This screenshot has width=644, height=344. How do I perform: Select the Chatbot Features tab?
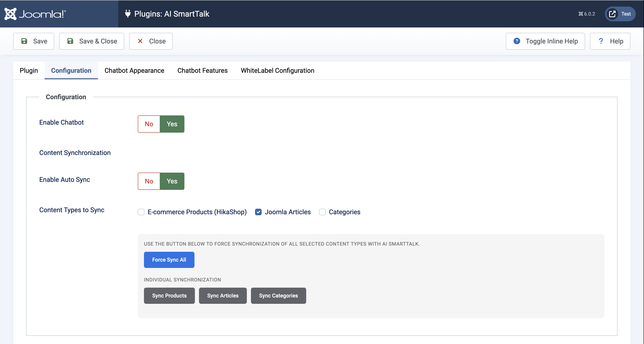point(202,70)
